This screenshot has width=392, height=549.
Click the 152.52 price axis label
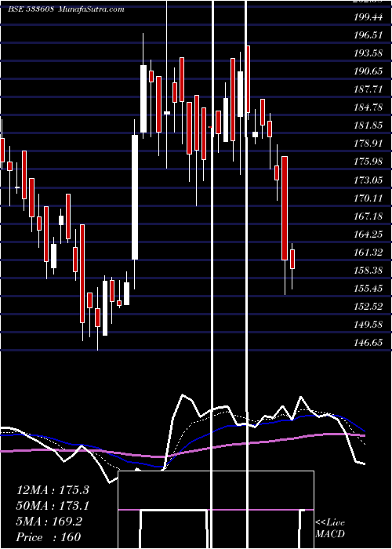[x=368, y=307]
